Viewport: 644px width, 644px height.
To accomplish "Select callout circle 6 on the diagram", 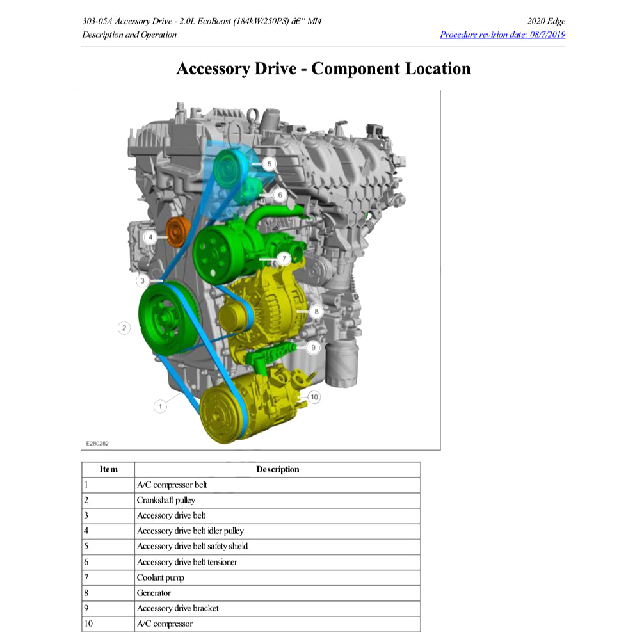I will click(280, 195).
